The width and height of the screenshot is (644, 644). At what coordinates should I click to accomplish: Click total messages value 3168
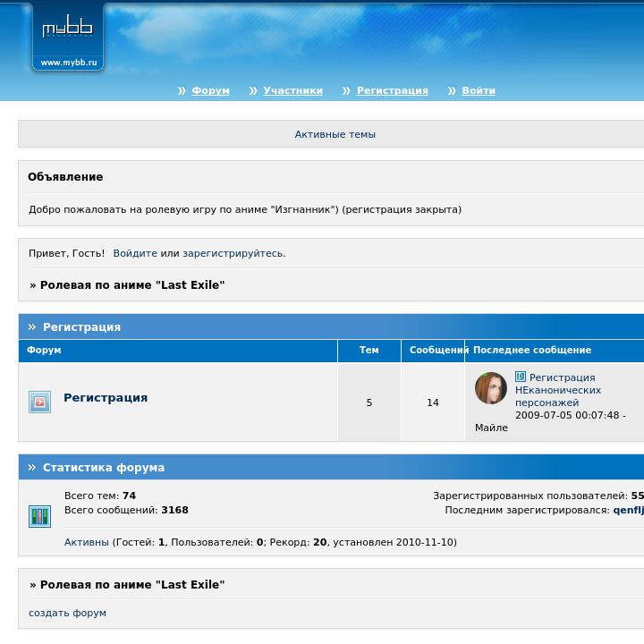[x=174, y=510]
